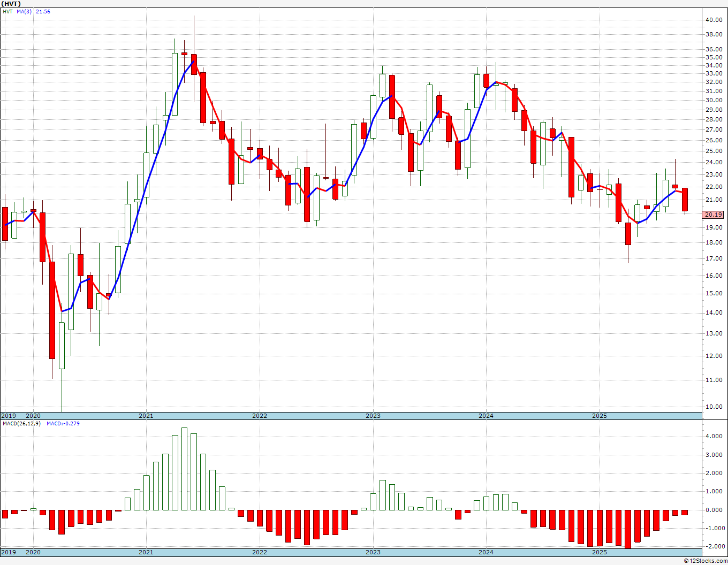Click the 29.00 price axis label

coord(714,110)
